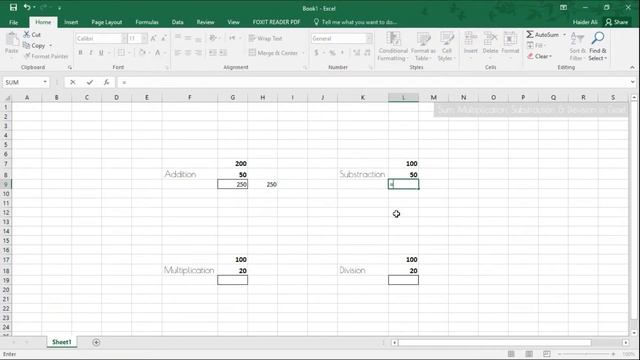Click Merge & Center button
This screenshot has height=360, width=640.
273,53
